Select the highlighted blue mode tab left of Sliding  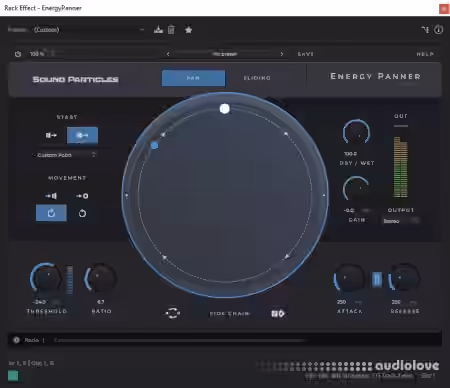[193, 78]
